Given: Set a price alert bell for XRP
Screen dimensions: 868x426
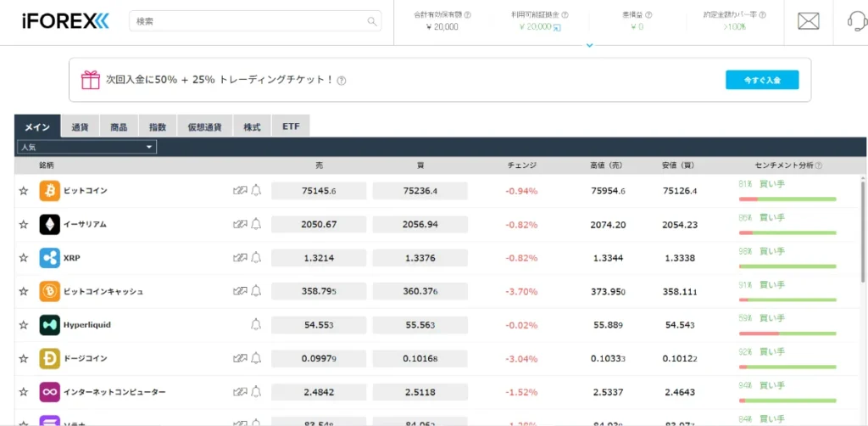Looking at the screenshot, I should (x=256, y=258).
